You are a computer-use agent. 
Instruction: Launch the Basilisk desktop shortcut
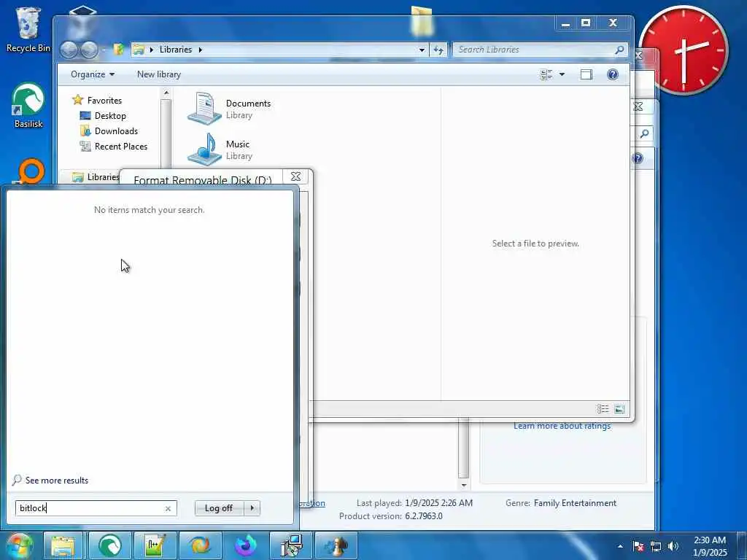(28, 106)
